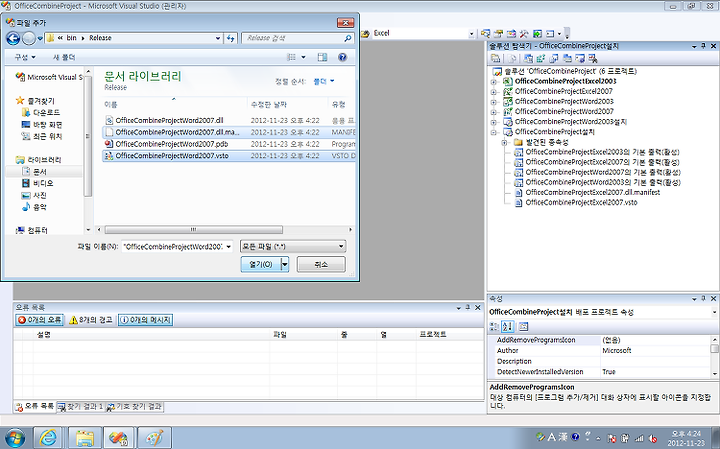Expand the OfficeCombineProjectWord2007 project node
The image size is (720, 449).
(494, 112)
